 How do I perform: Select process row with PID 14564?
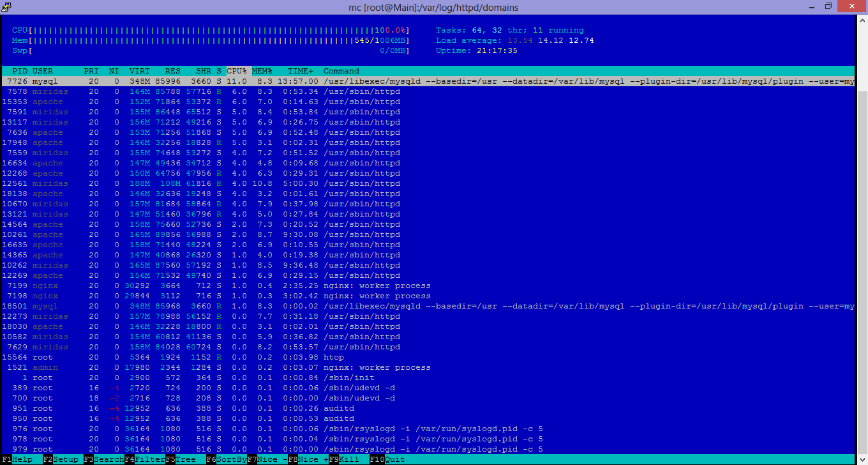pos(428,224)
